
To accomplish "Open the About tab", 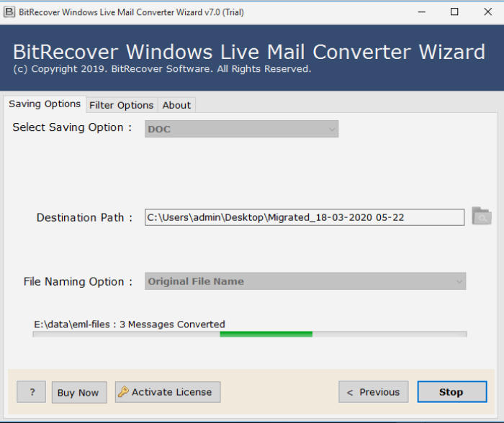I will click(x=176, y=105).
